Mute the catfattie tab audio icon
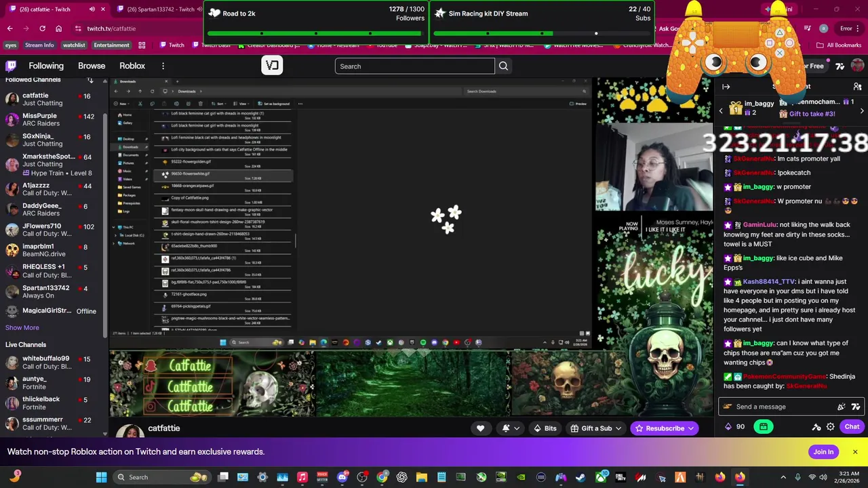Viewport: 868px width, 488px height. 92,9
